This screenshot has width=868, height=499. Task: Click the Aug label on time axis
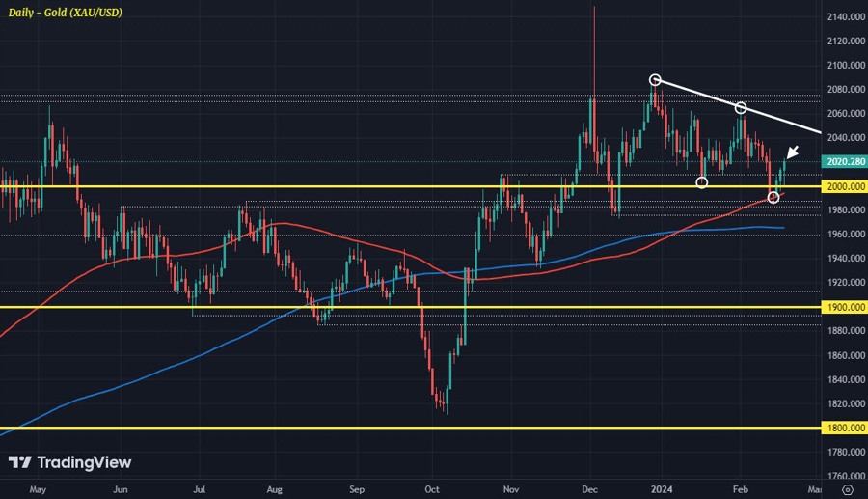click(x=275, y=489)
